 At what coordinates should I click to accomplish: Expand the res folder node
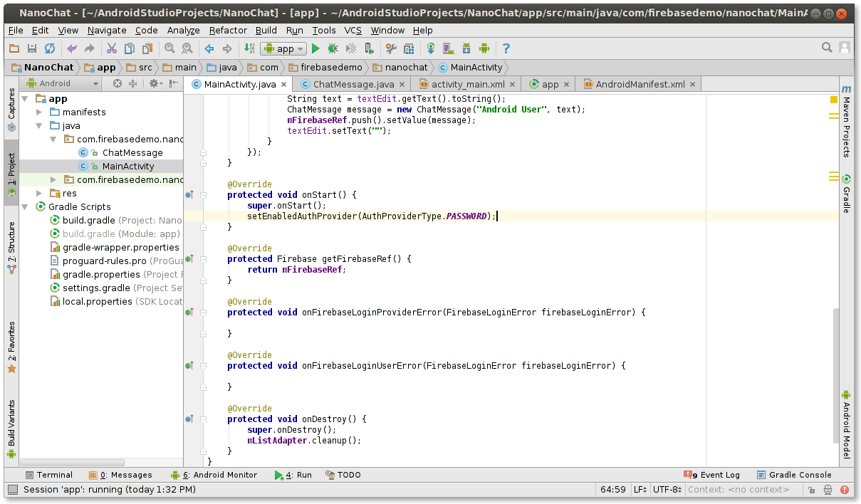click(39, 194)
